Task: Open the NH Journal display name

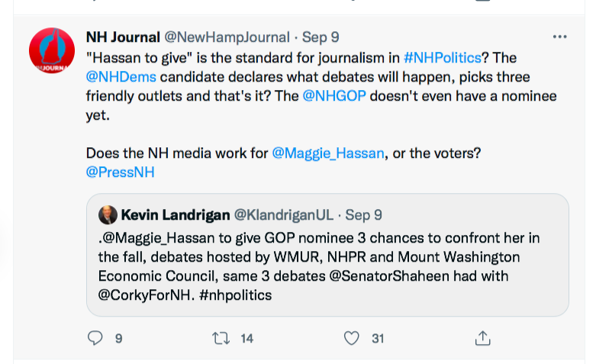Action: (x=123, y=37)
